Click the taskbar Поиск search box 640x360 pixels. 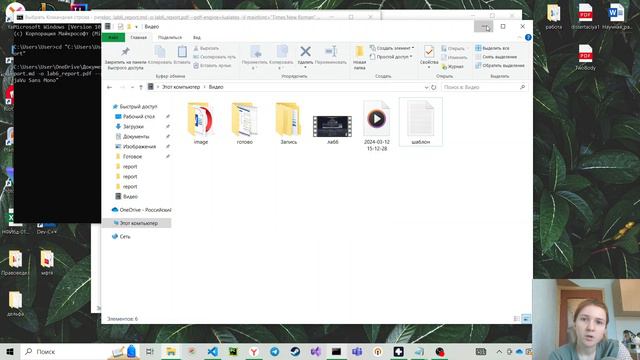(63, 351)
